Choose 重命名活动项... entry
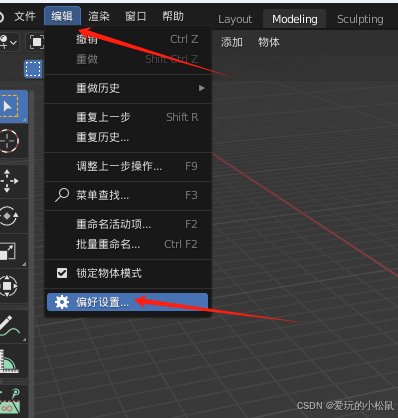Viewport: 398px width, 418px height. (128, 224)
